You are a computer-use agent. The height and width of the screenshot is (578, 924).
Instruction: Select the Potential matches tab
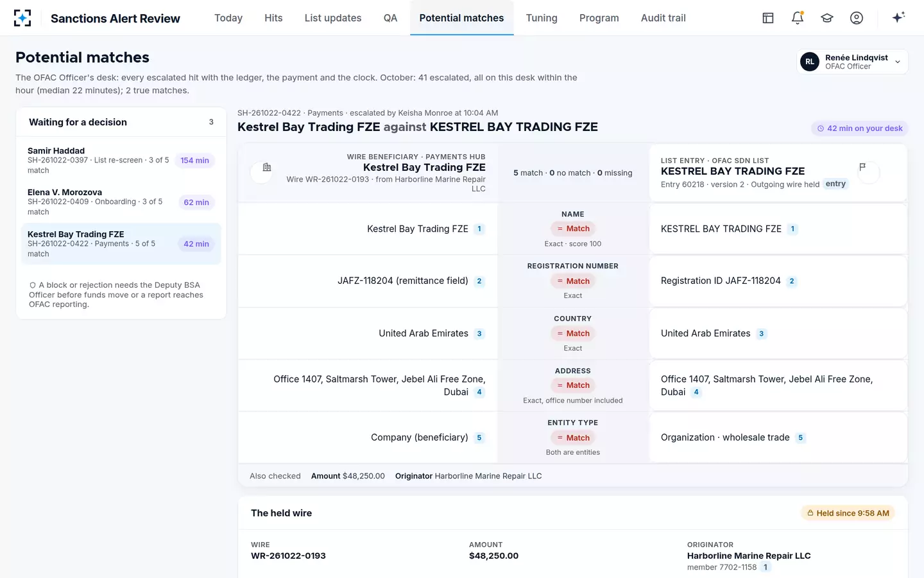(x=461, y=18)
